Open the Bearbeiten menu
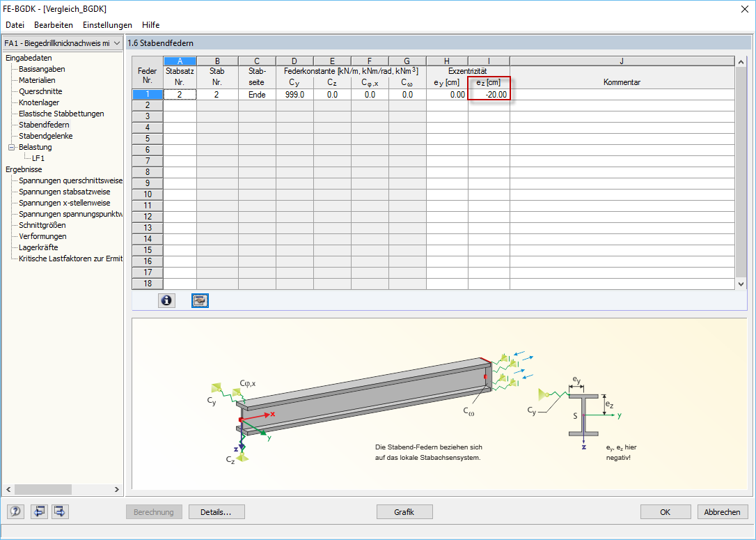Screen dimensions: 756x540 click(54, 25)
